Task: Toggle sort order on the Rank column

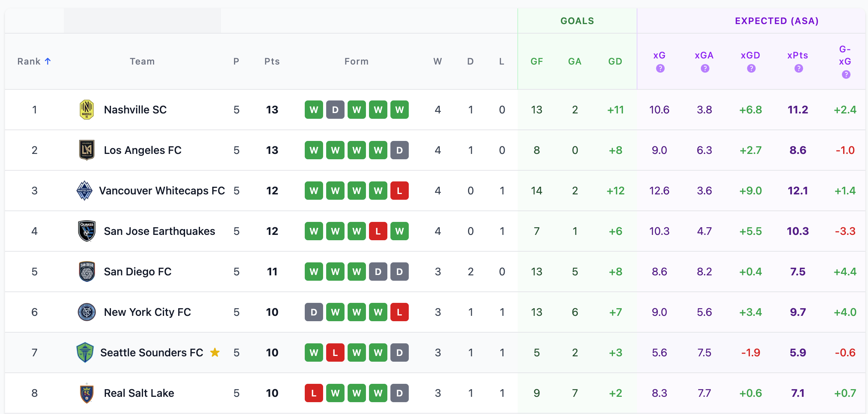Action: click(34, 61)
